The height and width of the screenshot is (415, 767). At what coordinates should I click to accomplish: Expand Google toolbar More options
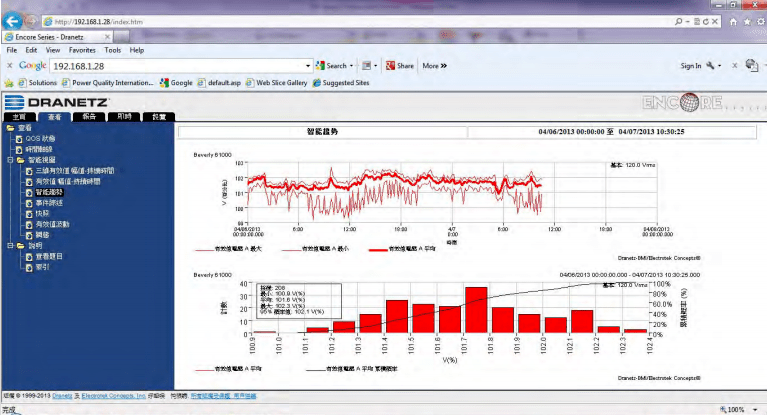[434, 66]
